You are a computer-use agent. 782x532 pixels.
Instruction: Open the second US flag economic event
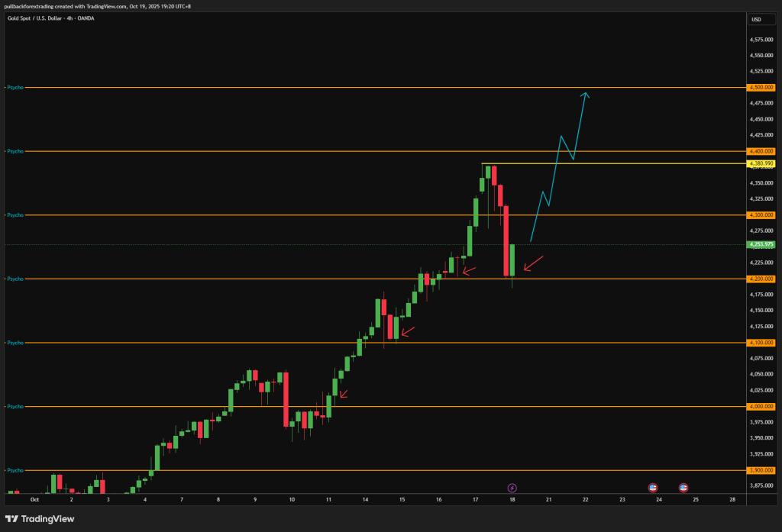(x=683, y=487)
